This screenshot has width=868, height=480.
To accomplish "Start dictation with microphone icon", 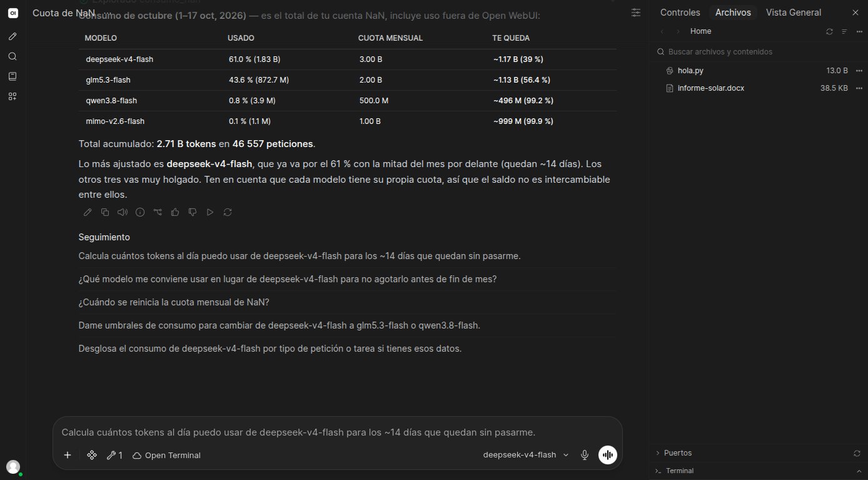I will pyautogui.click(x=585, y=455).
